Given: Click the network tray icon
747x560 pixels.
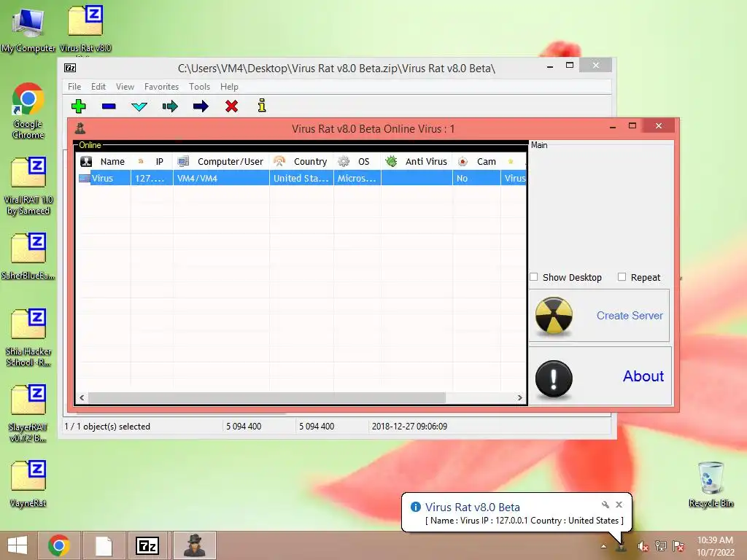Looking at the screenshot, I should coord(660,546).
